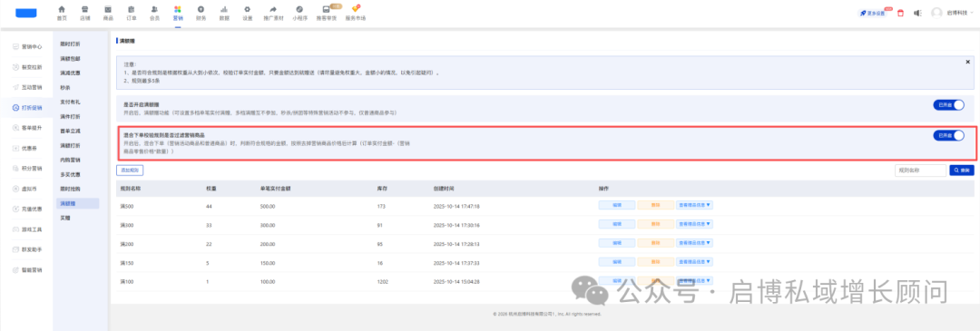This screenshot has height=331, width=980.
Task: Open 秒杀 submenu item
Action: tap(65, 87)
